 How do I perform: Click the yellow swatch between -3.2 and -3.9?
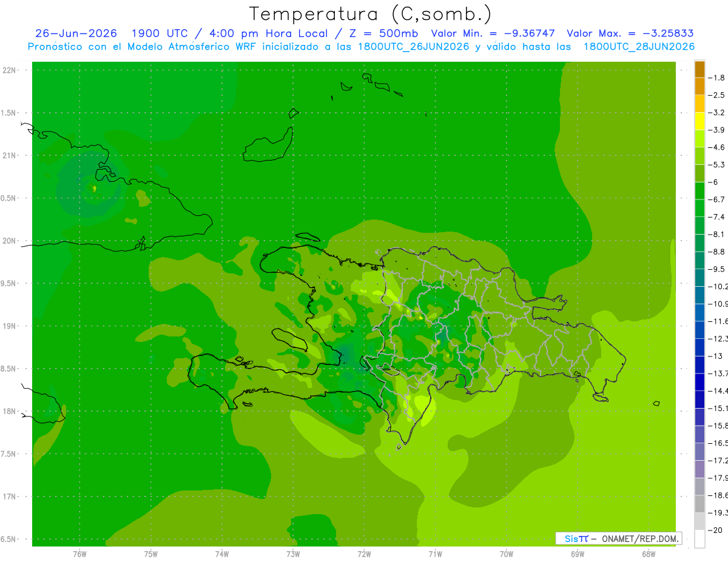click(699, 121)
